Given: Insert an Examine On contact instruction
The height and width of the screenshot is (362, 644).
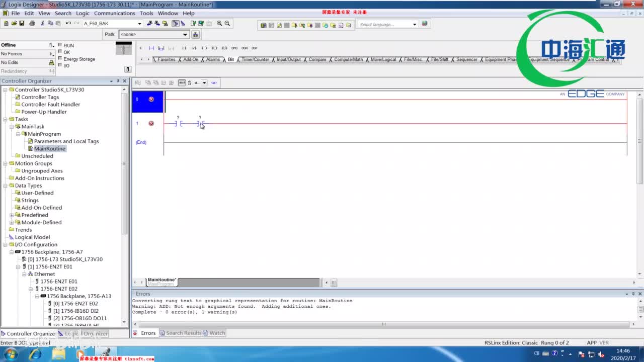Looking at the screenshot, I should click(184, 48).
